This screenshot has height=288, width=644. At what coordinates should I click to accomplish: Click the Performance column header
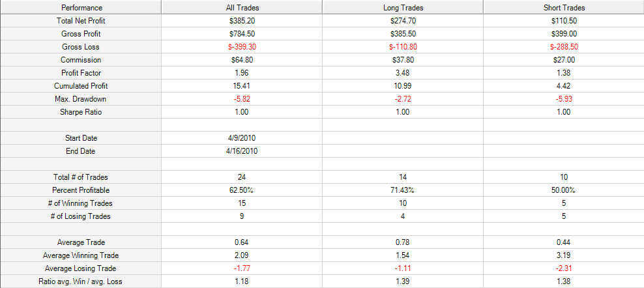(x=81, y=7)
